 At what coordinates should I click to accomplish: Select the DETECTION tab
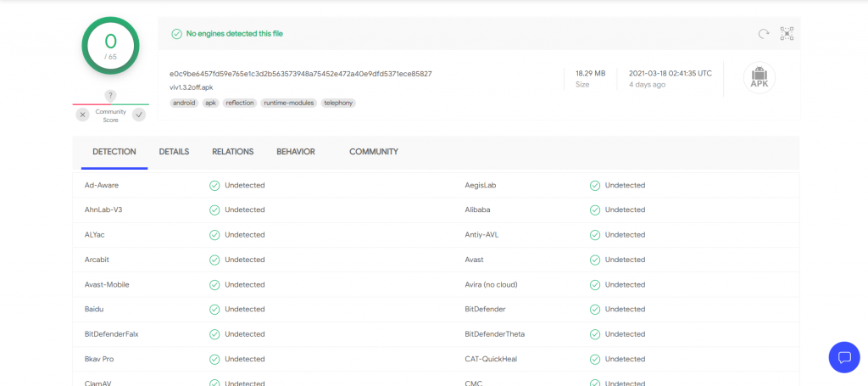[114, 152]
